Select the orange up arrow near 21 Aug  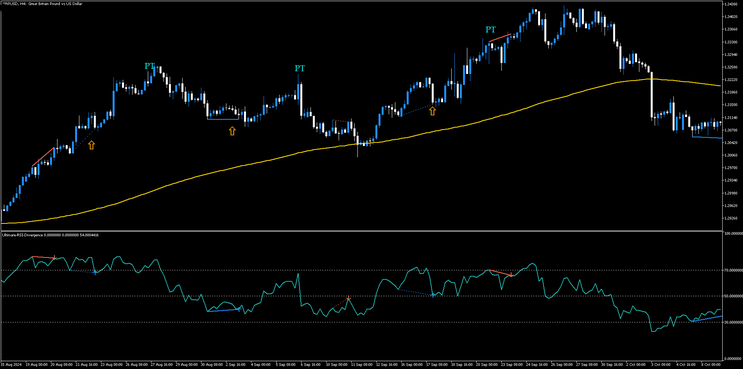pos(91,145)
